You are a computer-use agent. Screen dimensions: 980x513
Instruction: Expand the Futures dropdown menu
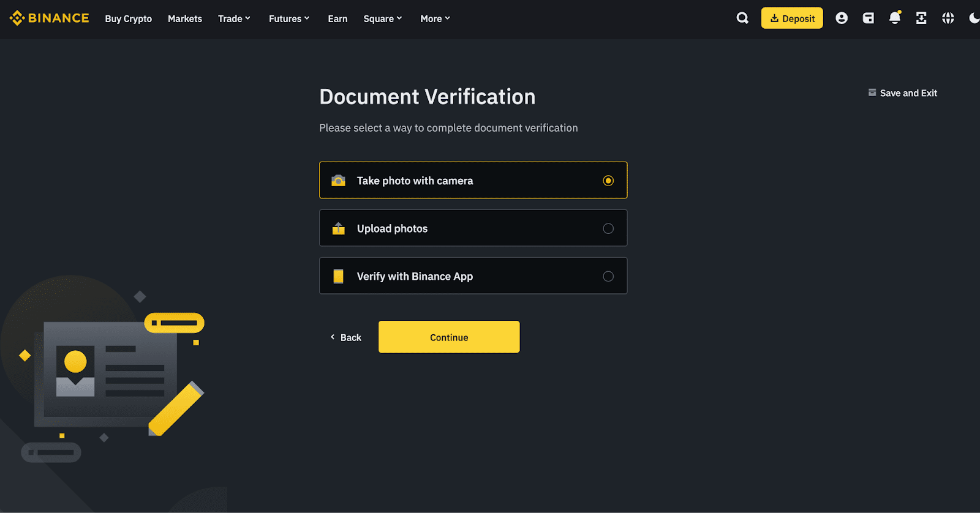click(x=289, y=19)
